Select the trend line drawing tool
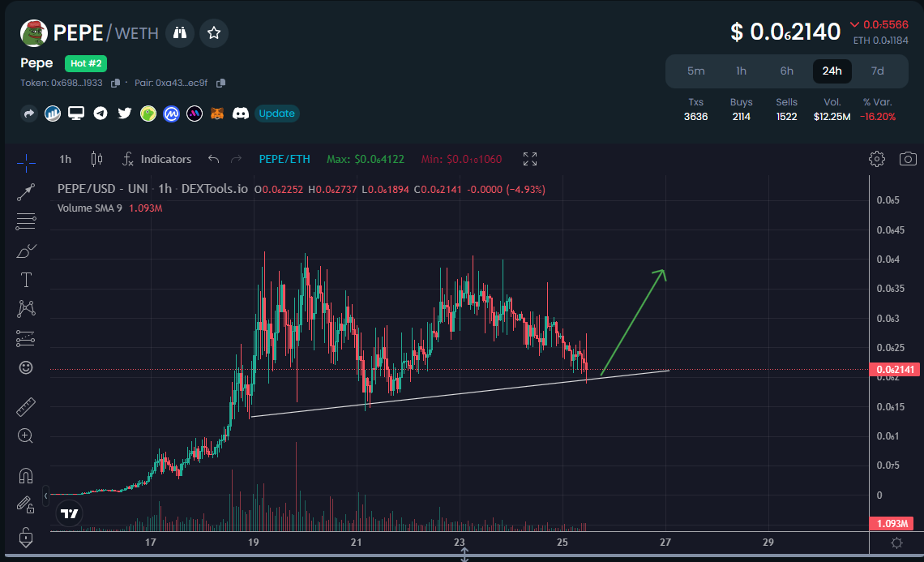The height and width of the screenshot is (562, 924). 26,192
